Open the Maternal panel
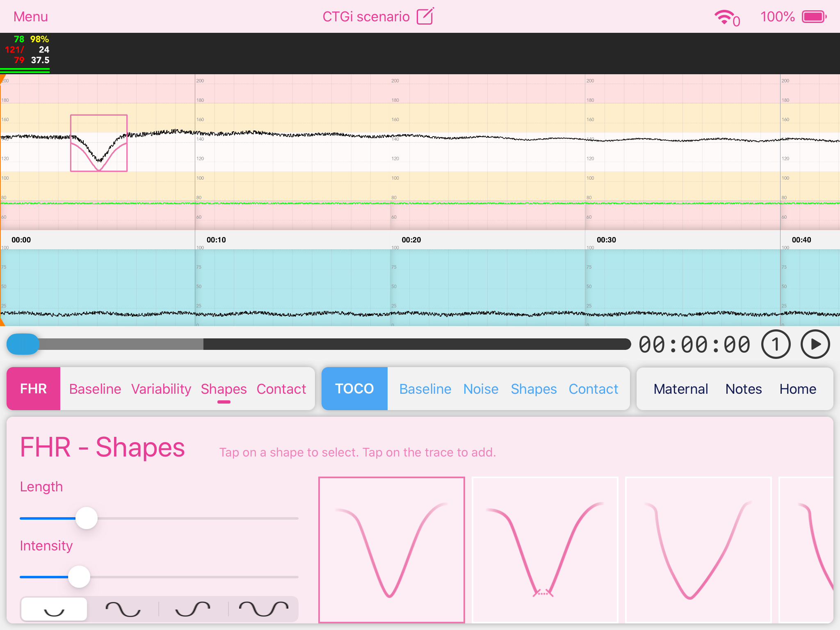The image size is (840, 630). click(x=681, y=389)
